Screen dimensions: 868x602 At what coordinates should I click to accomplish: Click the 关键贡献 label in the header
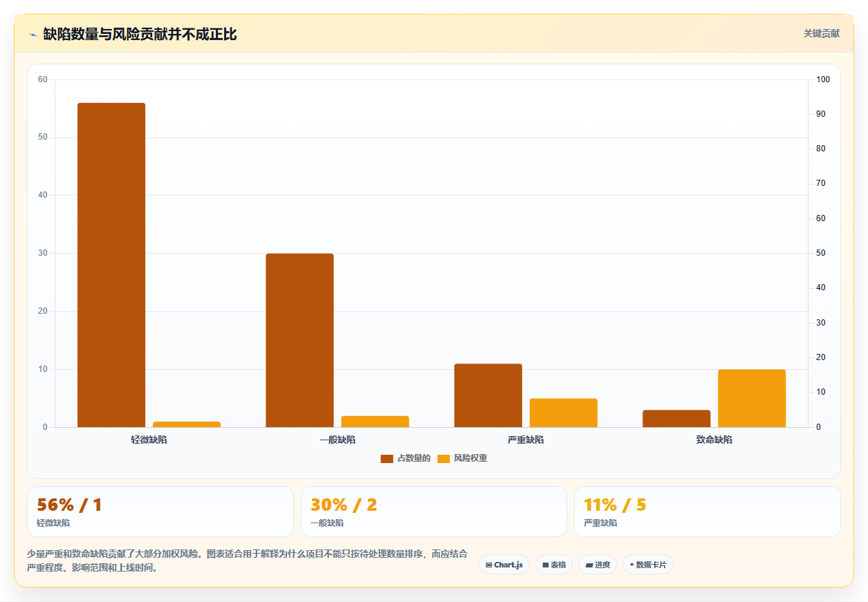click(x=822, y=34)
